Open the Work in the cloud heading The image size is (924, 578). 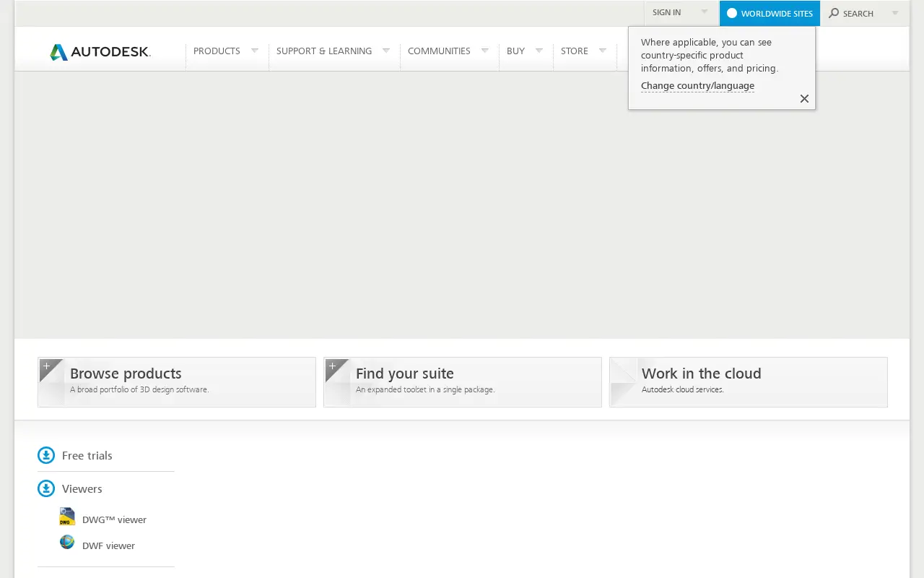click(x=702, y=374)
